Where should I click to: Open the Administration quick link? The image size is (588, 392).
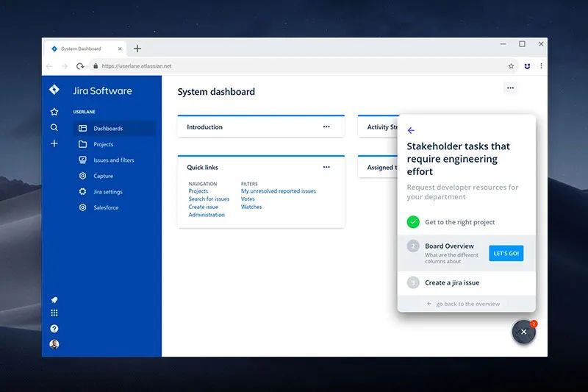pyautogui.click(x=207, y=215)
